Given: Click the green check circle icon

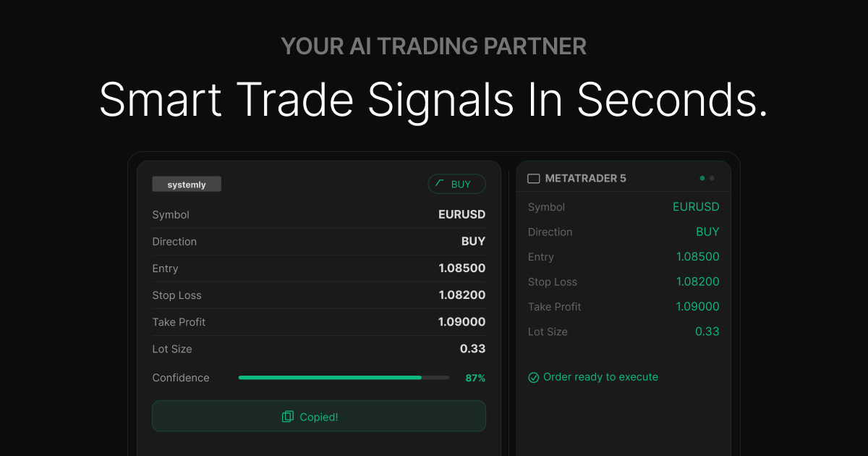Looking at the screenshot, I should click(534, 377).
